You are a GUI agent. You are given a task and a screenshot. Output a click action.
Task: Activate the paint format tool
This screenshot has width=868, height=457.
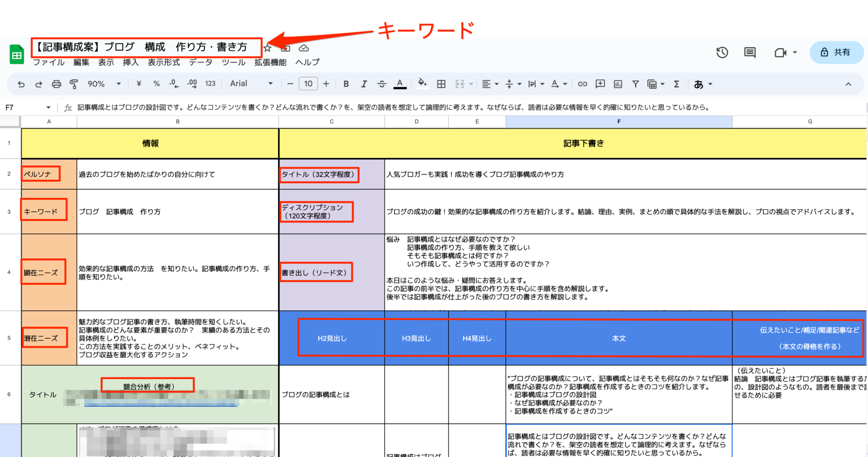74,84
